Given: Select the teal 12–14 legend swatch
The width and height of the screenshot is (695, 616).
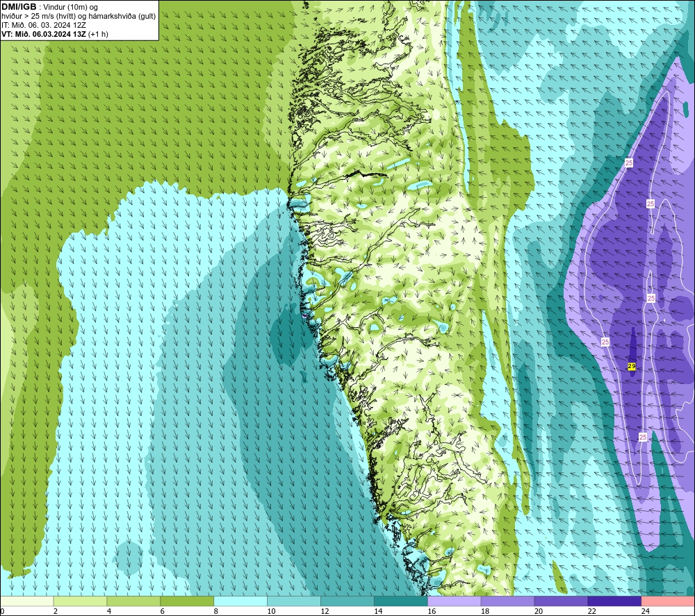Looking at the screenshot, I should (347, 601).
